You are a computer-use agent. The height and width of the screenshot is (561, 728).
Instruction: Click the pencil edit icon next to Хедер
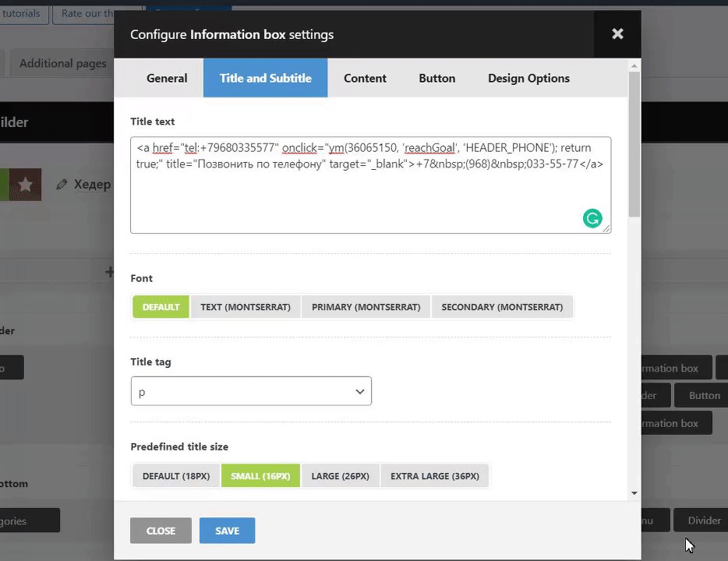(x=62, y=185)
